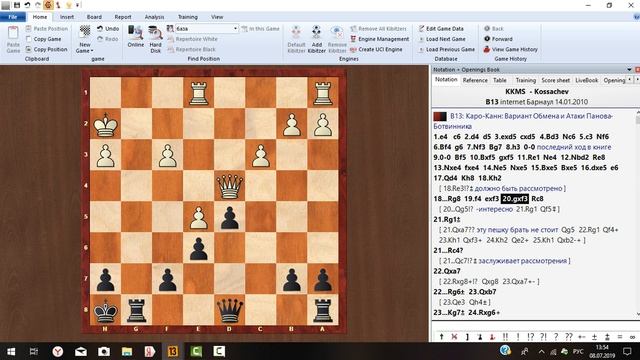Click Forward in Game History

point(498,39)
